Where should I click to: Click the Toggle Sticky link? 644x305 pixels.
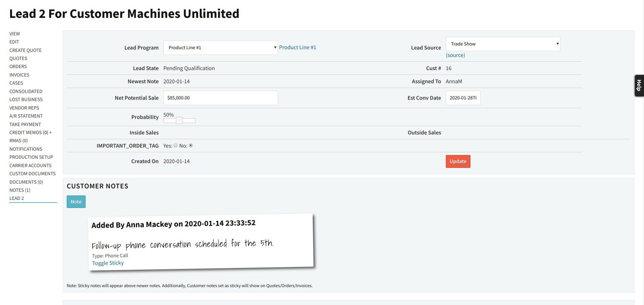point(108,263)
